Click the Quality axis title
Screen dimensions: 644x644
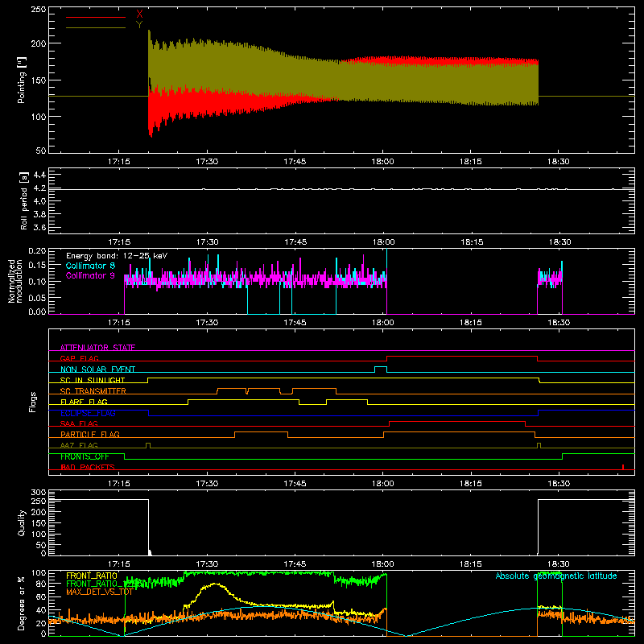22,522
